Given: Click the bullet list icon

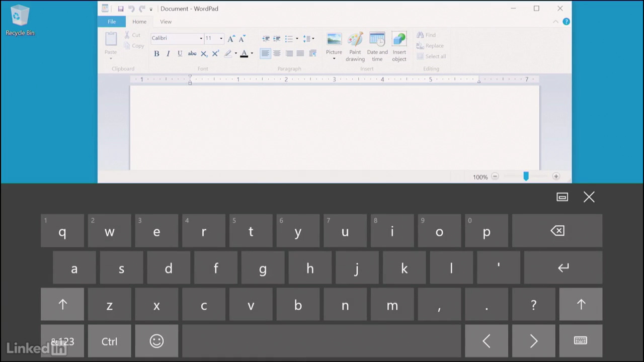Looking at the screenshot, I should 289,39.
